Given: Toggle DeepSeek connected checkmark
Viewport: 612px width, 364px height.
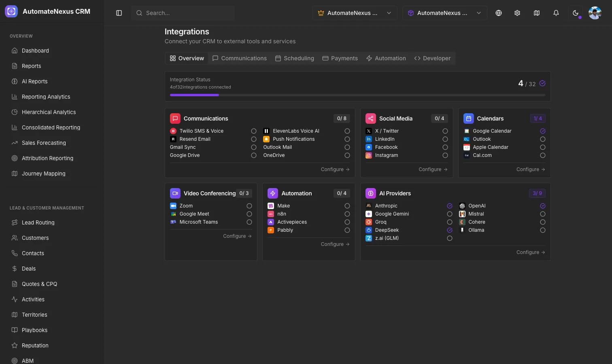Looking at the screenshot, I should click(x=450, y=230).
